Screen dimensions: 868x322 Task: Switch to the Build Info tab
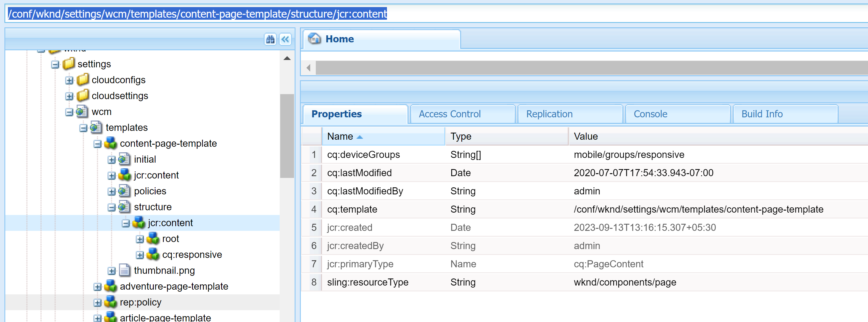pyautogui.click(x=762, y=114)
